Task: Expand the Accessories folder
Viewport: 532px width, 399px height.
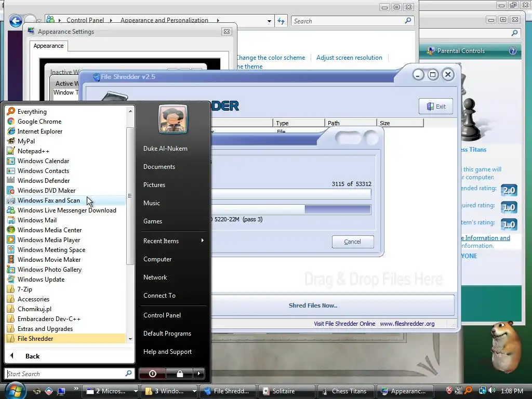Action: (x=66, y=299)
